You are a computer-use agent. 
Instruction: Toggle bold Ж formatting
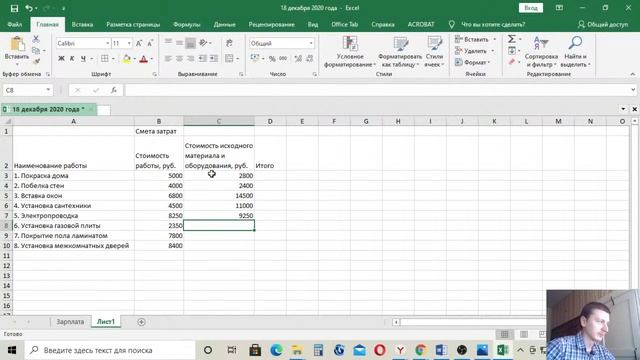pyautogui.click(x=61, y=59)
